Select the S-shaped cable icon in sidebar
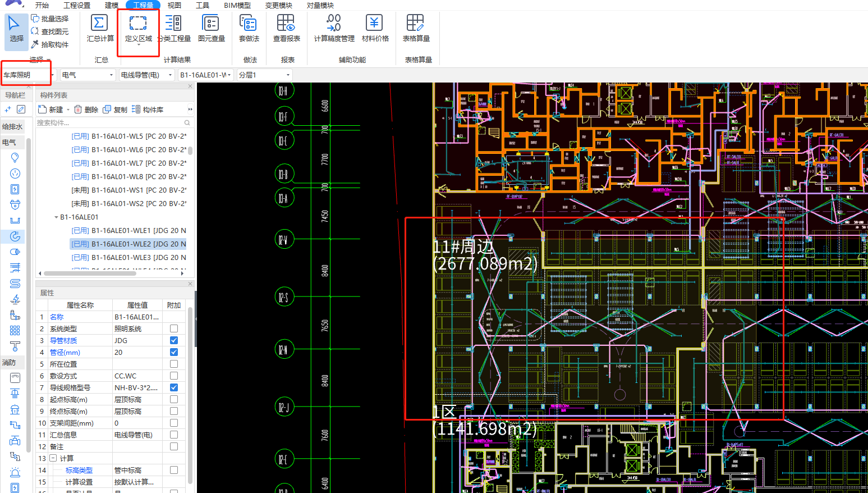 point(15,284)
